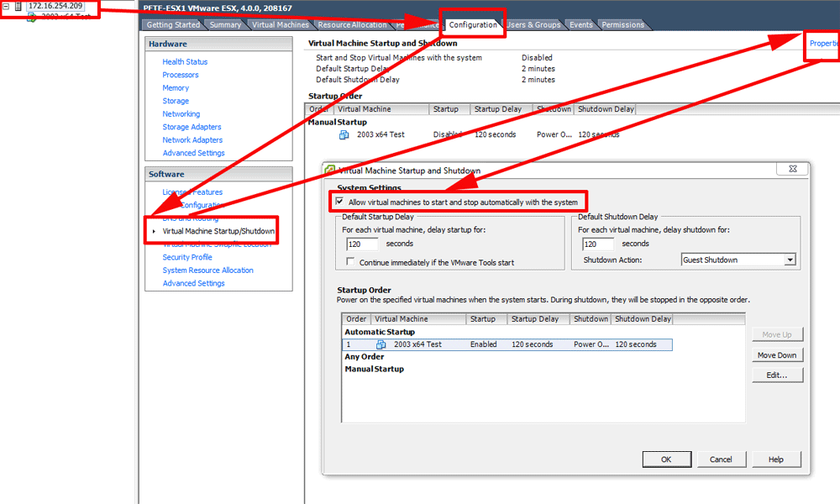Open the Memory hardware link
Image resolution: width=840 pixels, height=504 pixels.
[x=176, y=87]
